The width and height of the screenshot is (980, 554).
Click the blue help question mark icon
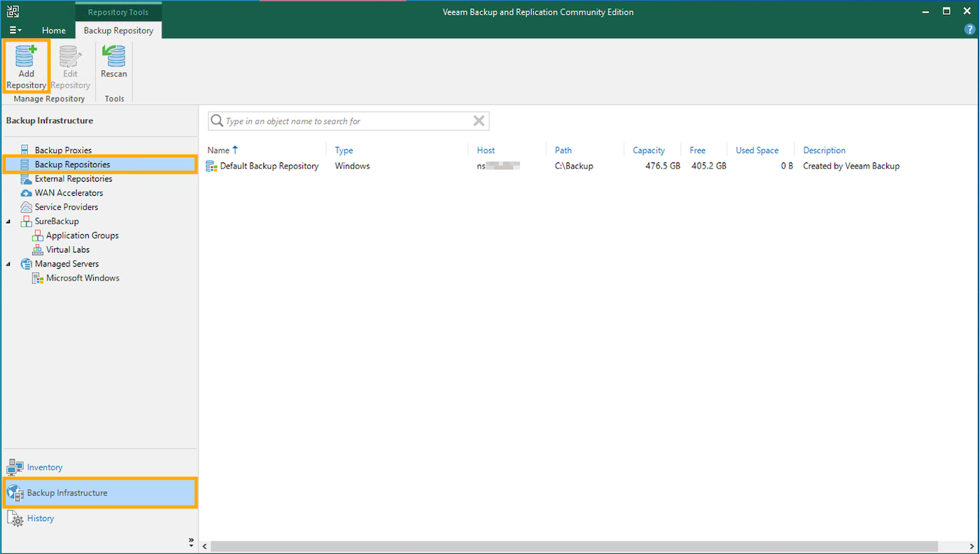tap(970, 29)
